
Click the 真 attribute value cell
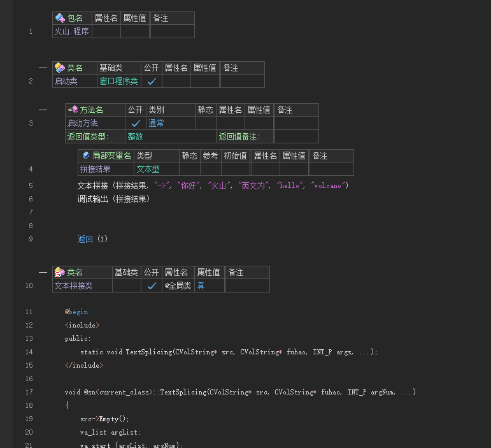coord(201,286)
